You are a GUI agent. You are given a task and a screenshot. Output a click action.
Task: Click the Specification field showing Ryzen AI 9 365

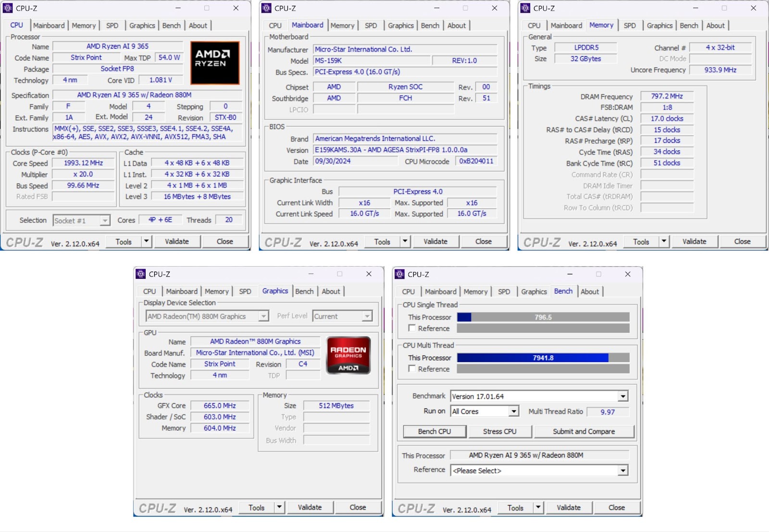(148, 95)
